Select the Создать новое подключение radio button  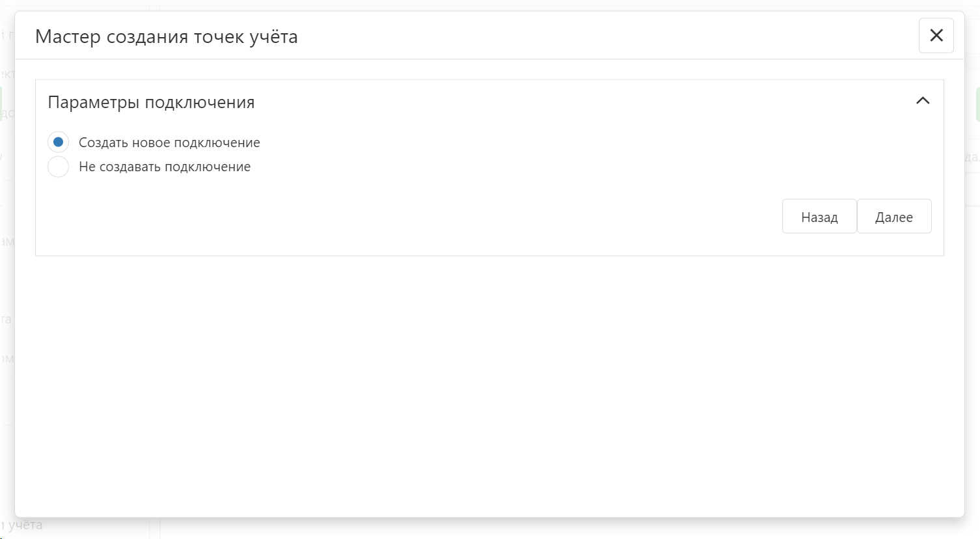tap(59, 142)
